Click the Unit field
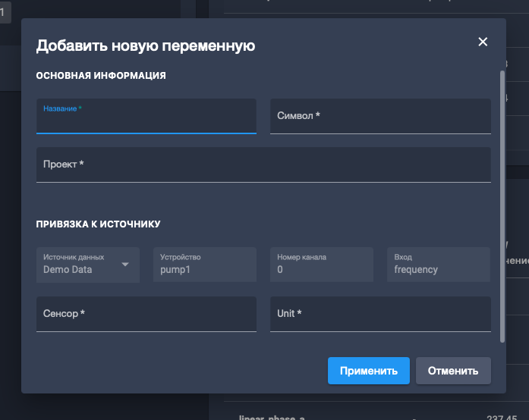This screenshot has width=529, height=420. click(x=380, y=314)
